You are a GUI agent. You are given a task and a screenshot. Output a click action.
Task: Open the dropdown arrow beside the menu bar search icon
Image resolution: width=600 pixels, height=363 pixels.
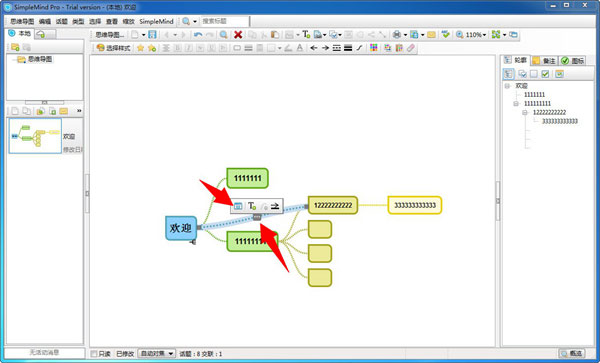[x=195, y=22]
